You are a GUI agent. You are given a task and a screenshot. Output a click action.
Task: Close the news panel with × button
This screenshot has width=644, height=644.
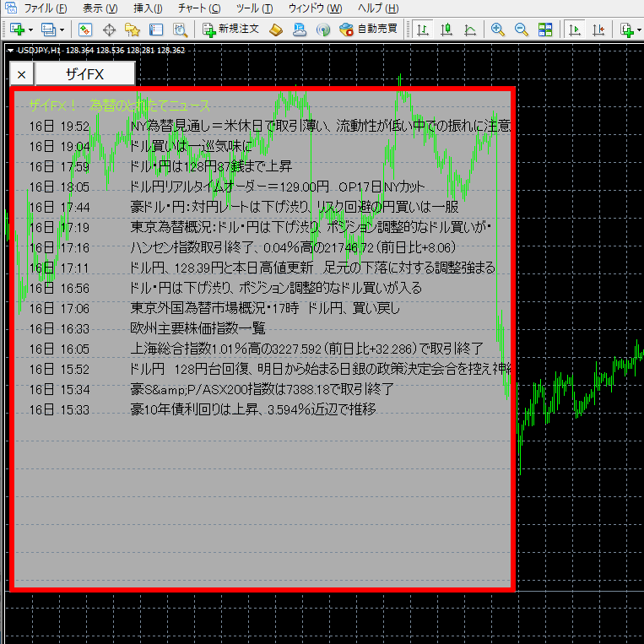(21, 74)
